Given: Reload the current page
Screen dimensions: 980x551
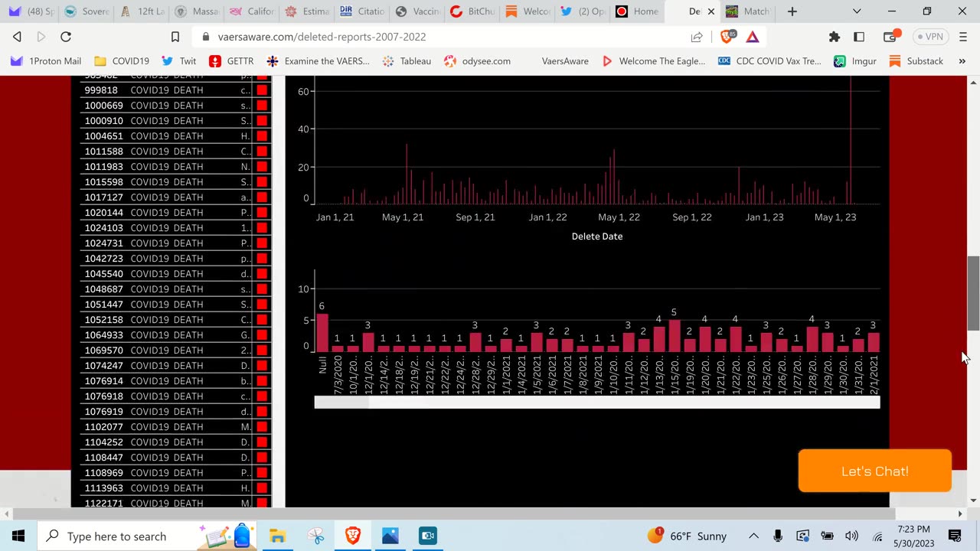Looking at the screenshot, I should (x=66, y=37).
